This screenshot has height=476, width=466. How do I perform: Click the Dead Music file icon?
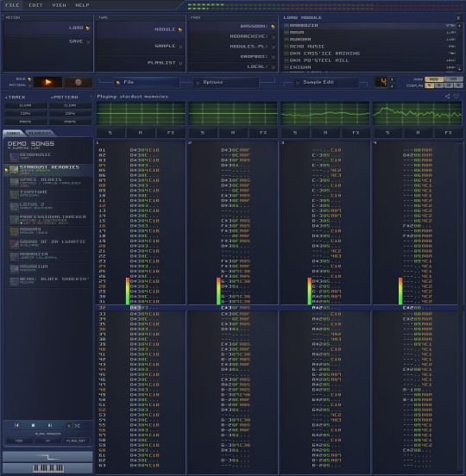[x=287, y=47]
